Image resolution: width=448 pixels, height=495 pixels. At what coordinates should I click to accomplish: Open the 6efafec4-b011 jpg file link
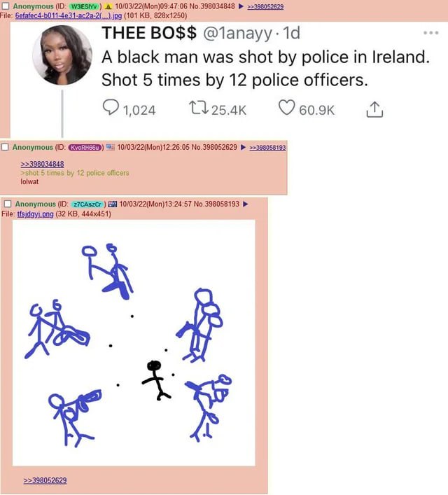[69, 15]
